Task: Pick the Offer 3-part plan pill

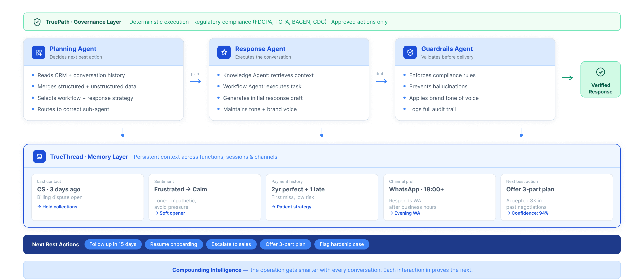Action: [x=285, y=244]
